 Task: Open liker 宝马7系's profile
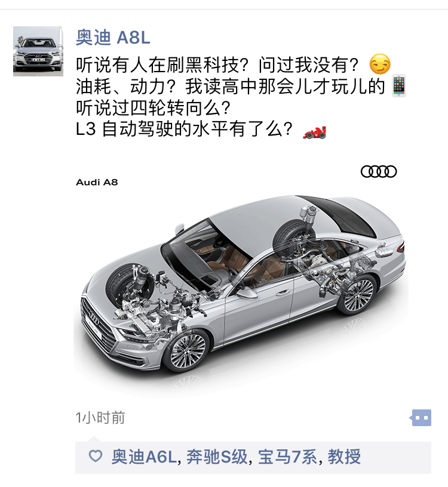(x=287, y=457)
